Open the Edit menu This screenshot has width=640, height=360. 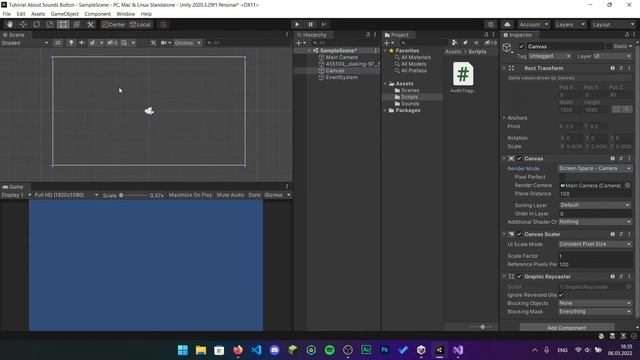21,14
